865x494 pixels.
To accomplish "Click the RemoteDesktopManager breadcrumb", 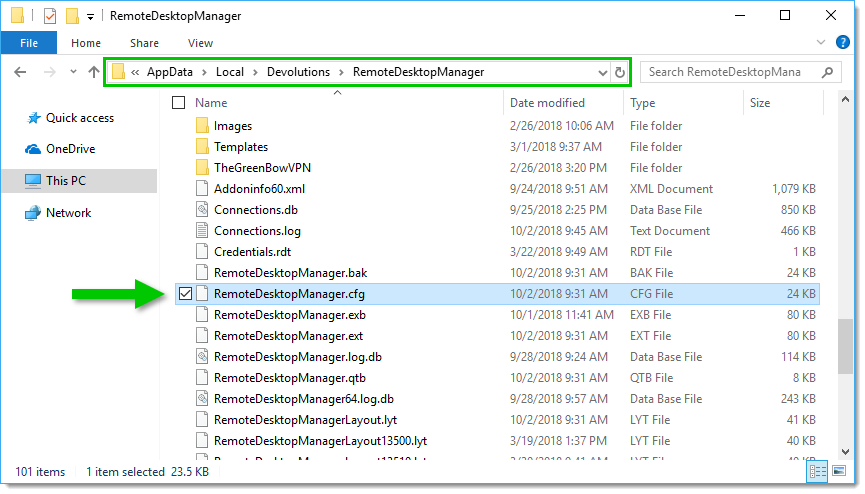I will tap(418, 72).
